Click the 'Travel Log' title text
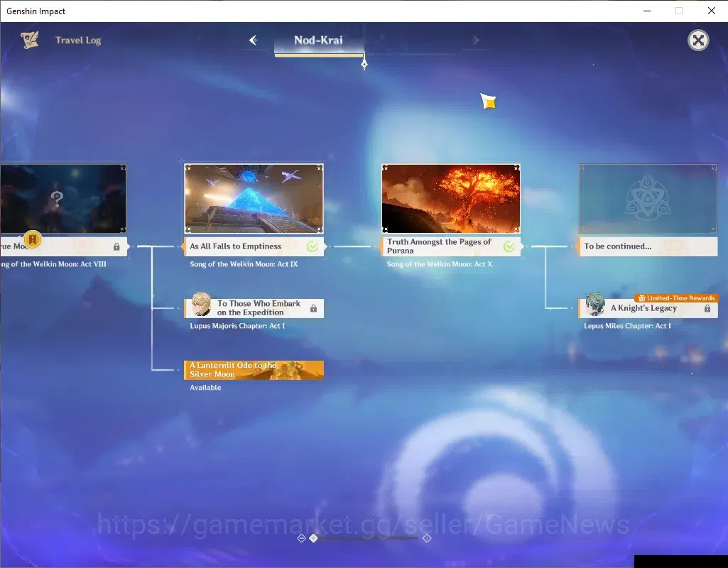Screen dimensions: 728x568 [78, 40]
